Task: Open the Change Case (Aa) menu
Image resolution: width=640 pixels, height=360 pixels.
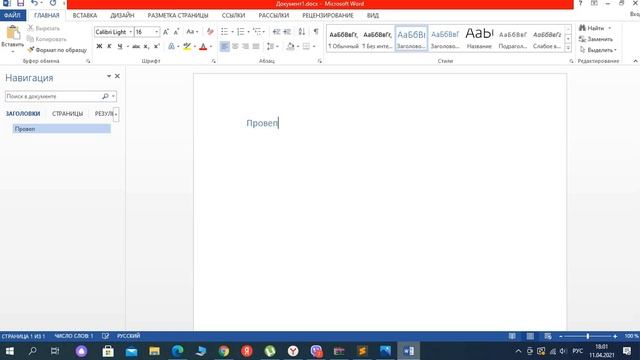Action: [192, 32]
